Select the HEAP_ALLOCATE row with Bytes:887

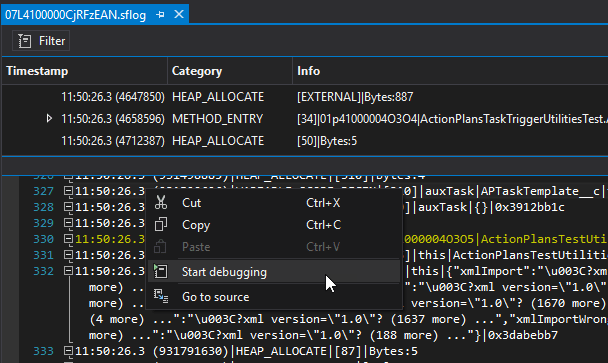point(305,97)
